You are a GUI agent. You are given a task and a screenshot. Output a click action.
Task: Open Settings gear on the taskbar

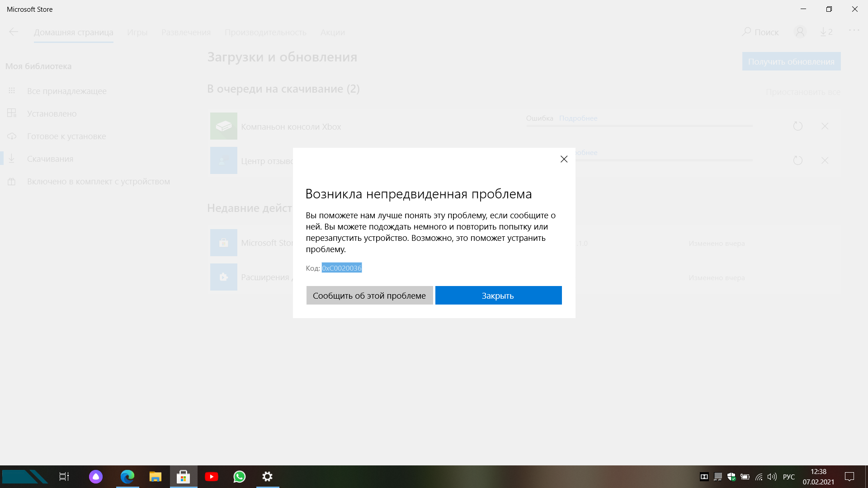point(268,477)
